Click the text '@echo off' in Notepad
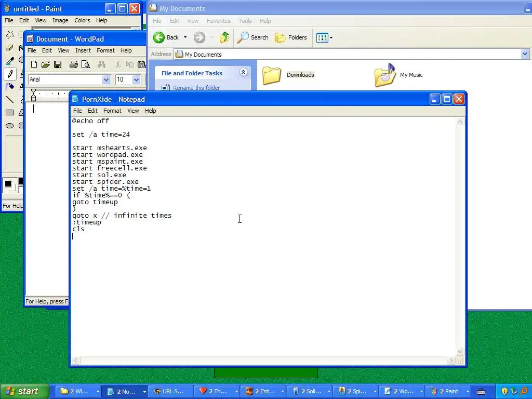 (x=90, y=121)
